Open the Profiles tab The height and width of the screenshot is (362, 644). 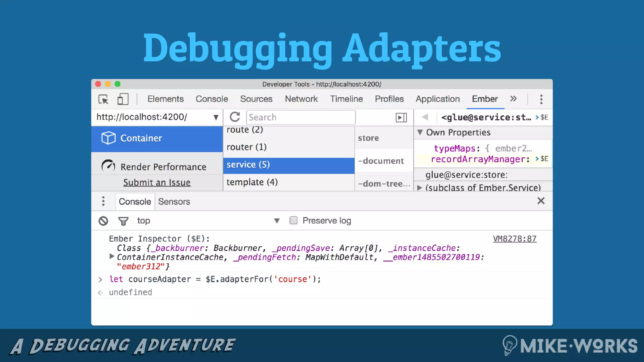pyautogui.click(x=389, y=99)
